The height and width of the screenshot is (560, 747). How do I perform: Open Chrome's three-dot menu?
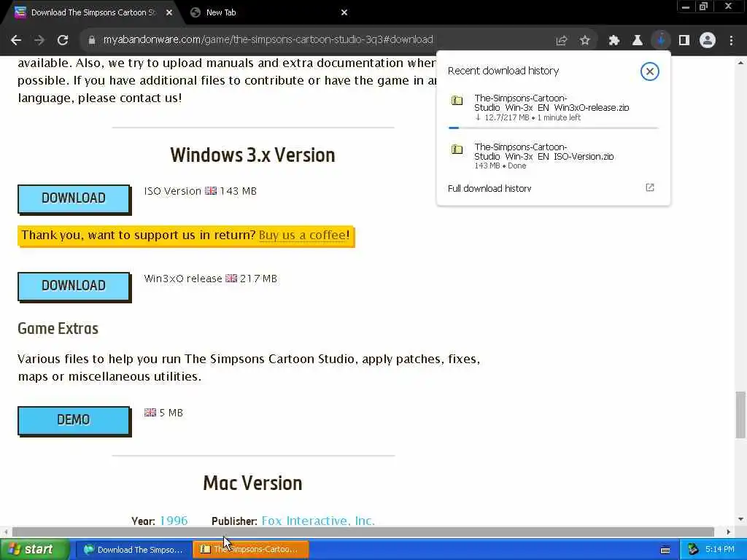pyautogui.click(x=731, y=41)
